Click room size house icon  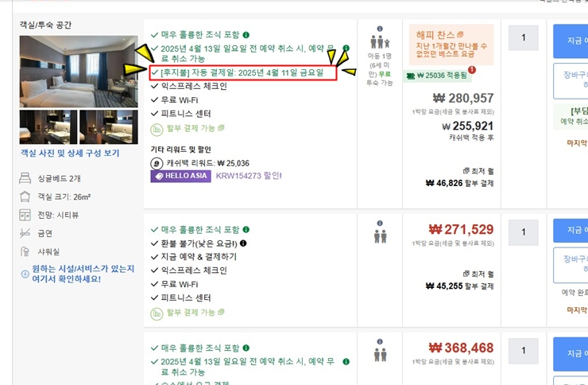tap(25, 196)
